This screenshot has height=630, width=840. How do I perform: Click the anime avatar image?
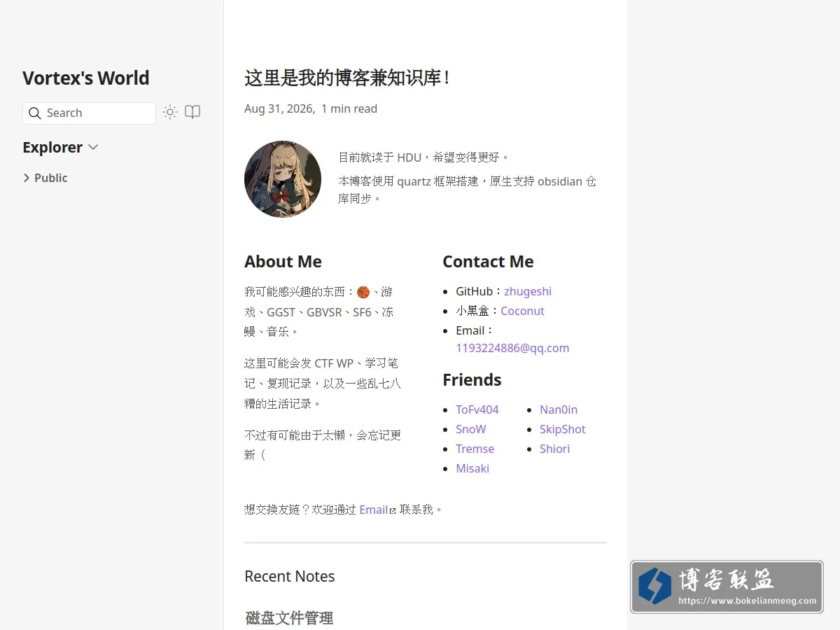point(283,179)
